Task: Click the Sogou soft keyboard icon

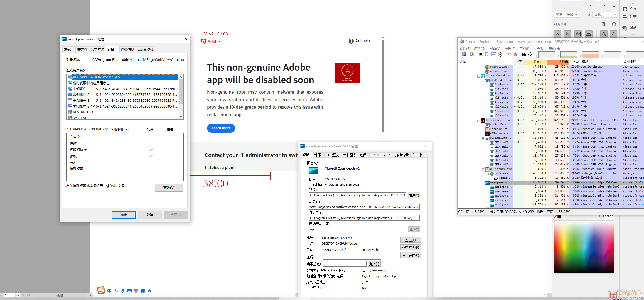Action: point(129,291)
